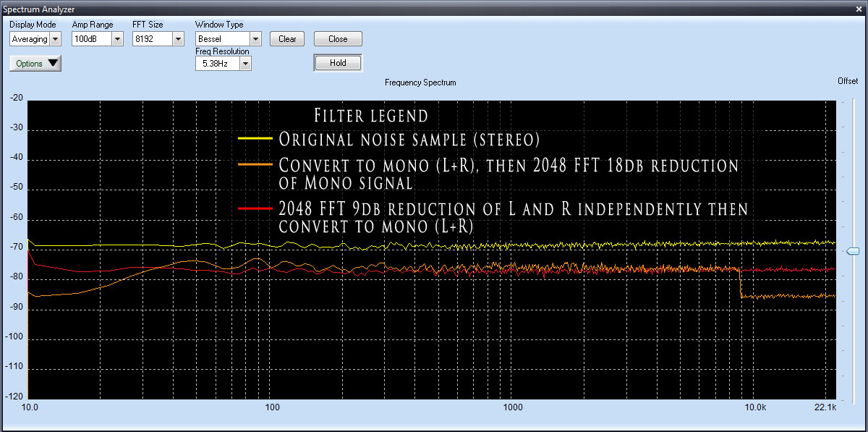Click the Filter Legend heading

[x=371, y=116]
